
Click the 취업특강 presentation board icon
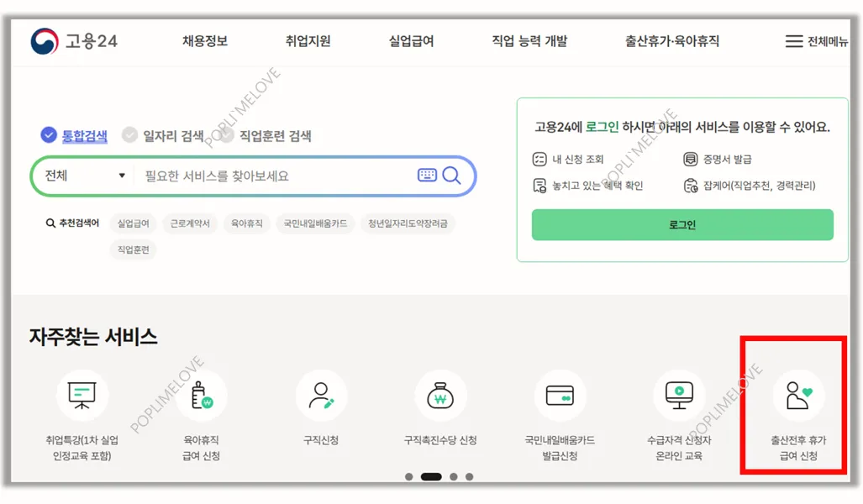82,395
